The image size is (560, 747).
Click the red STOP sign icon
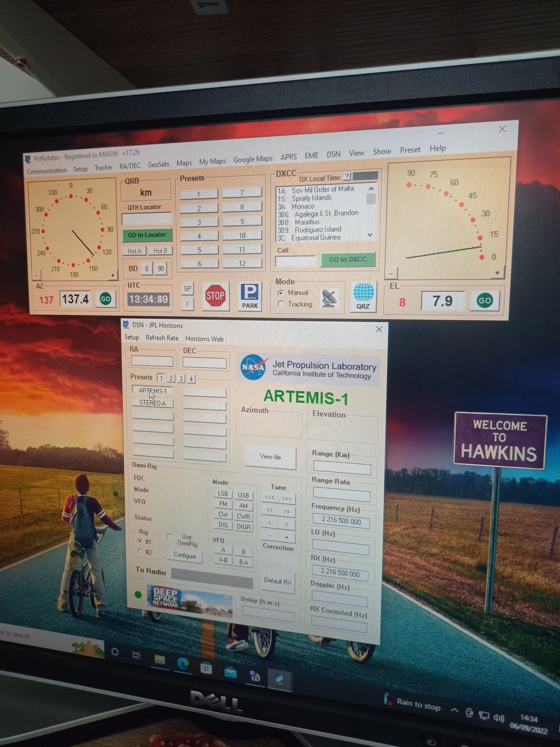(215, 296)
